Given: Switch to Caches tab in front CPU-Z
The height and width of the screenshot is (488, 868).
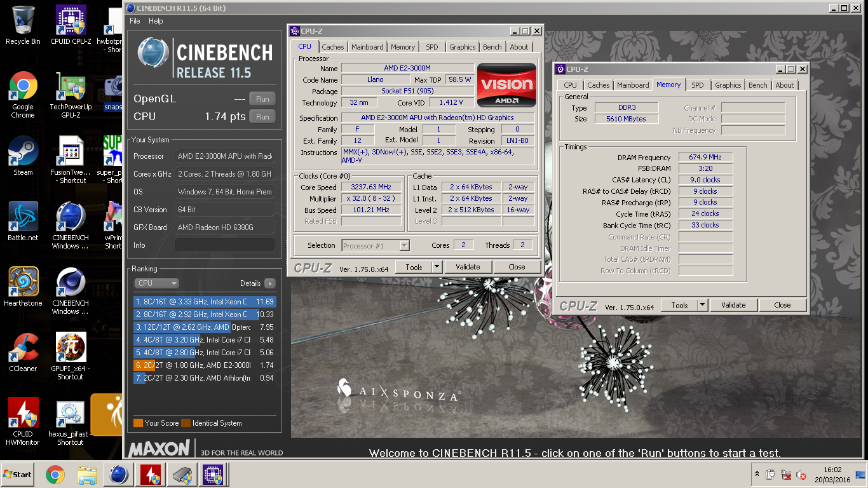Looking at the screenshot, I should (x=332, y=47).
